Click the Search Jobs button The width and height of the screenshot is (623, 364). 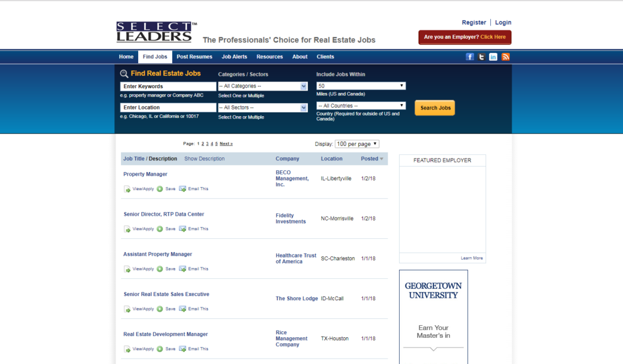(x=434, y=108)
